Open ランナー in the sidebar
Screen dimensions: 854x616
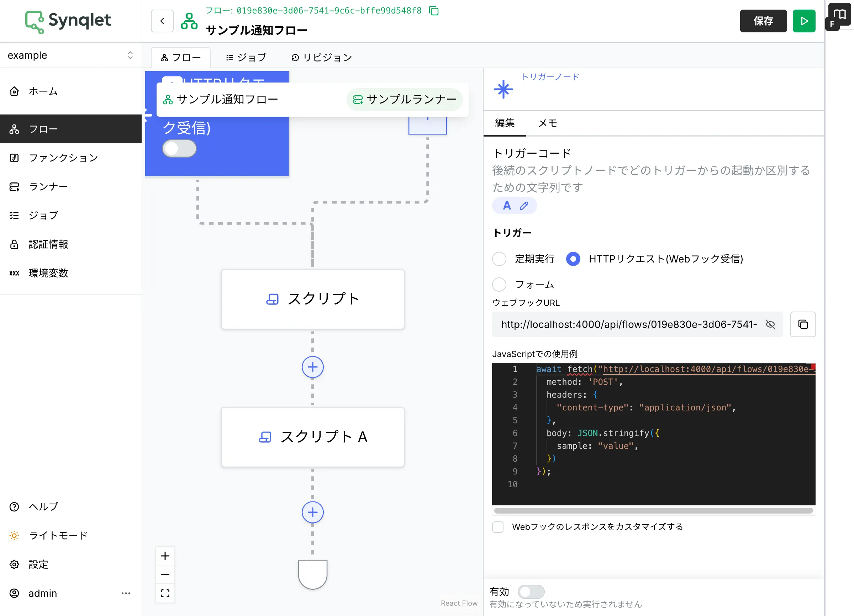pos(71,187)
